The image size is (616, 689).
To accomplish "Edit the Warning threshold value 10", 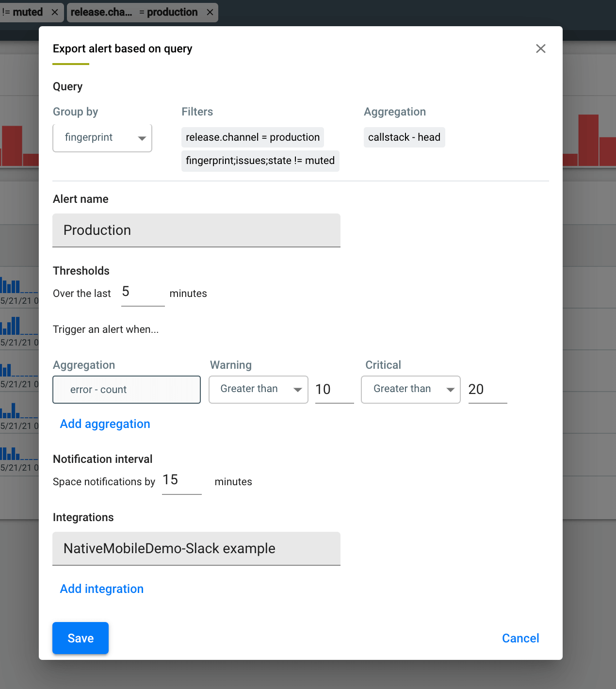I will pos(334,389).
